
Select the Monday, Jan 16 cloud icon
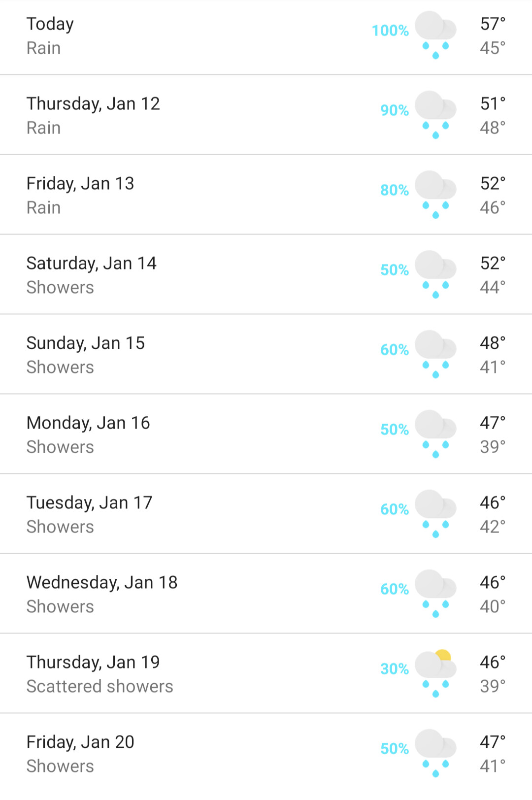tap(435, 434)
